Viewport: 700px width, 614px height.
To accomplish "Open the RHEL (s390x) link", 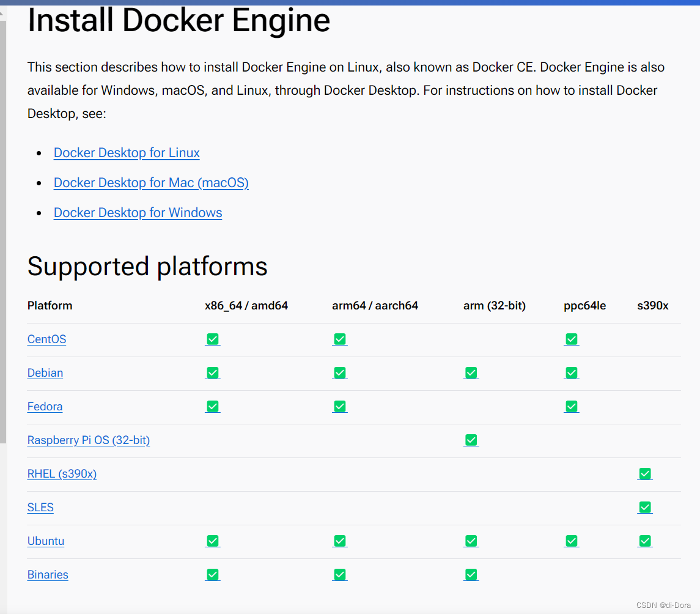I will pos(62,474).
